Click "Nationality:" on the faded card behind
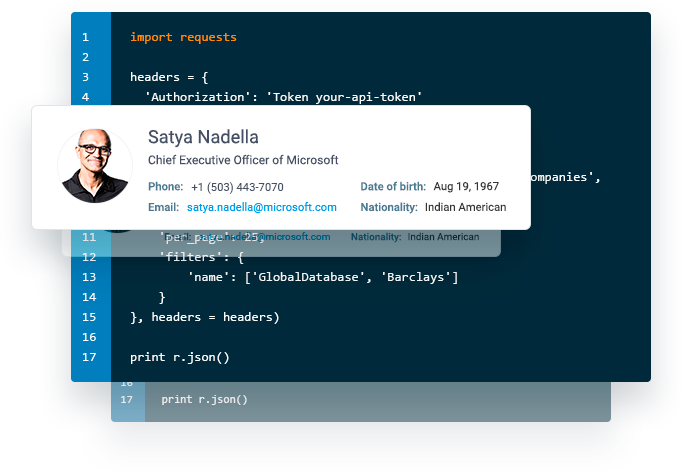Viewport: 682px width, 472px height. click(x=376, y=237)
